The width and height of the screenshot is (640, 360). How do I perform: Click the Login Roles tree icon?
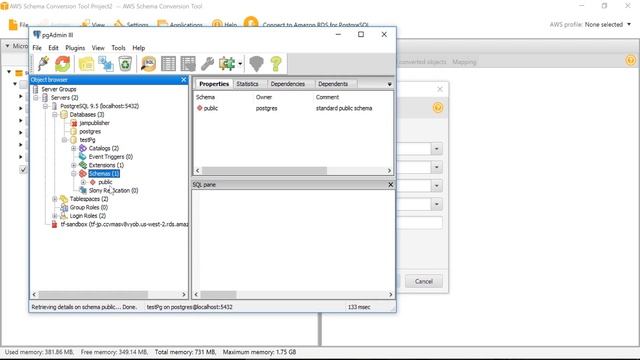(64, 216)
